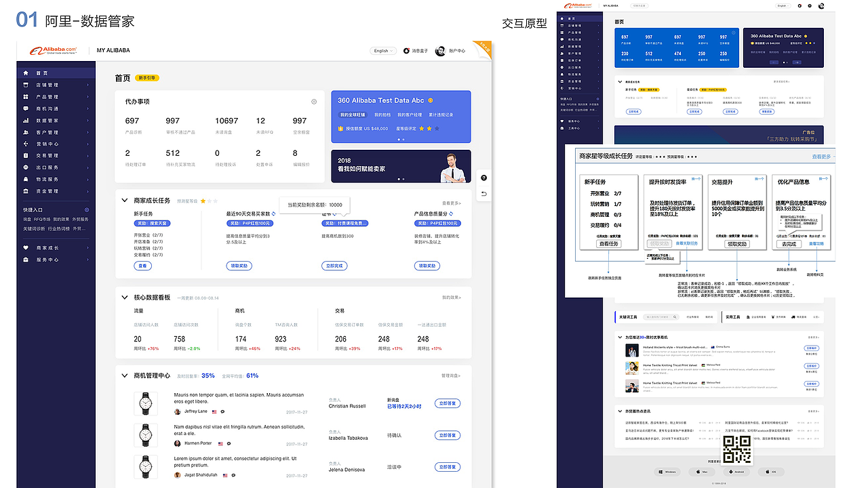868x488 pixels.
Task: Click the 产品管理 grid icon
Action: [26, 97]
